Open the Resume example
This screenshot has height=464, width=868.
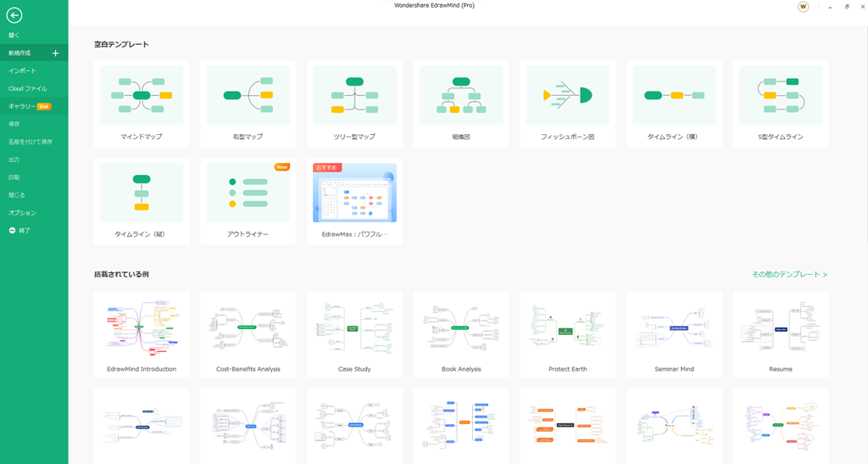coord(781,334)
